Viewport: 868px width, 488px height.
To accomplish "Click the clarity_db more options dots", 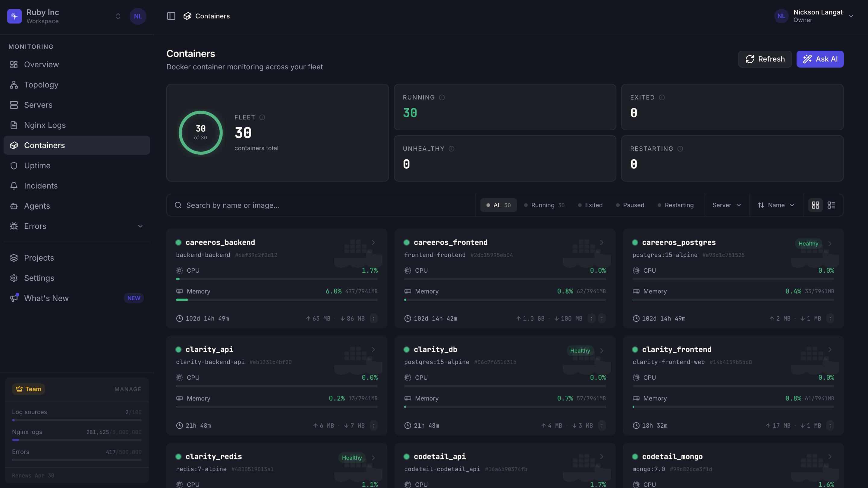I will (x=602, y=426).
